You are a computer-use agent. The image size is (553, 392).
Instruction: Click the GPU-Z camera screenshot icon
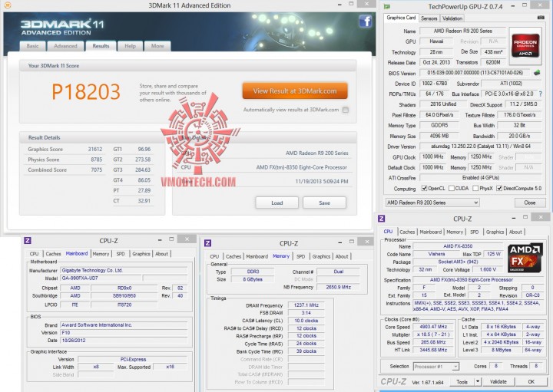click(540, 17)
